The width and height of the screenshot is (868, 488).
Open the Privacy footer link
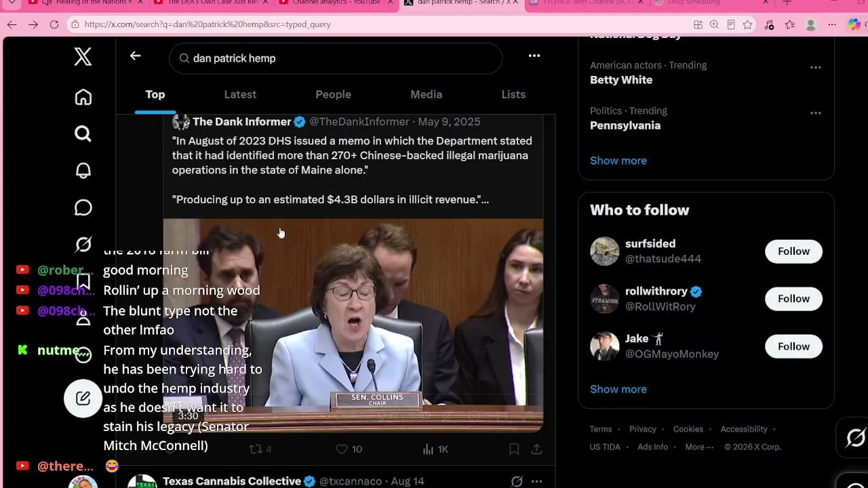pyautogui.click(x=643, y=429)
